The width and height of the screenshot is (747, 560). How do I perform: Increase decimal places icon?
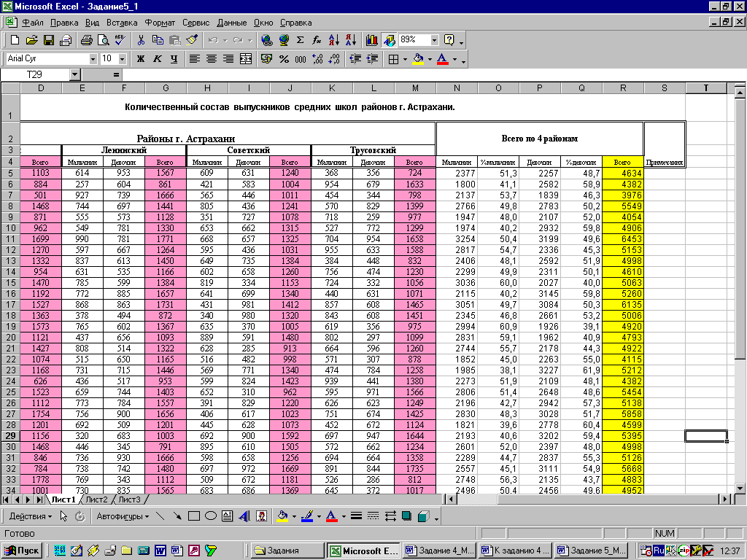(318, 59)
